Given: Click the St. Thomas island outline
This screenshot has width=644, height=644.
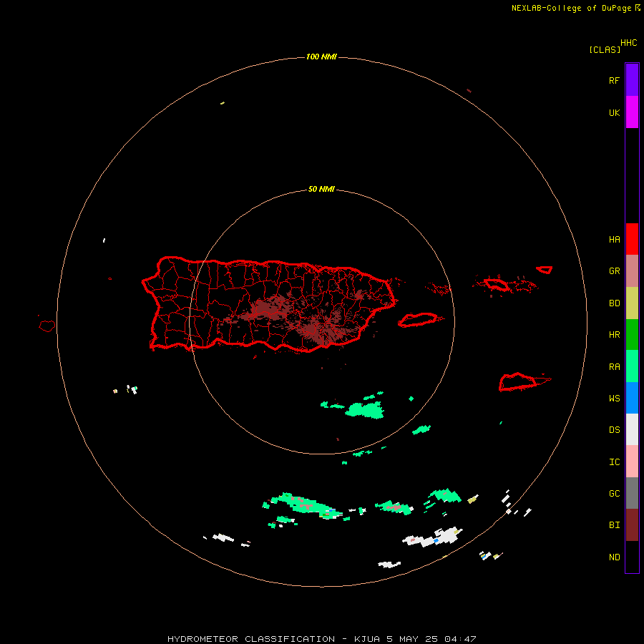Looking at the screenshot, I should 497,284.
